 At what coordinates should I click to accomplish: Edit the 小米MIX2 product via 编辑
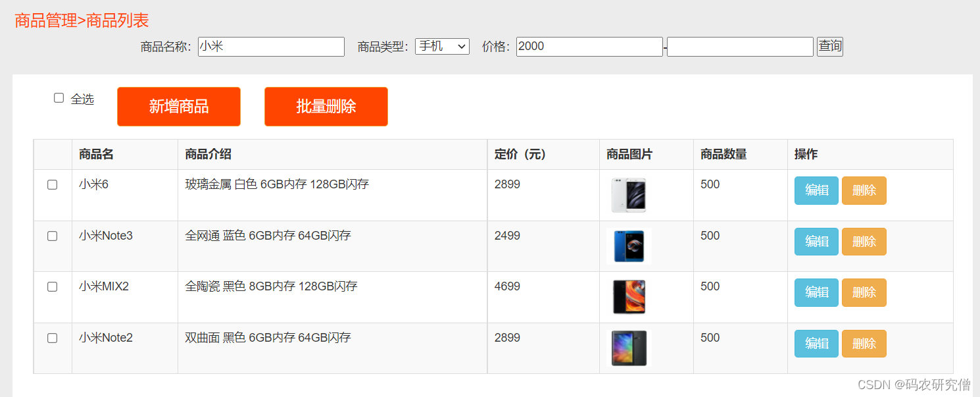coord(816,292)
